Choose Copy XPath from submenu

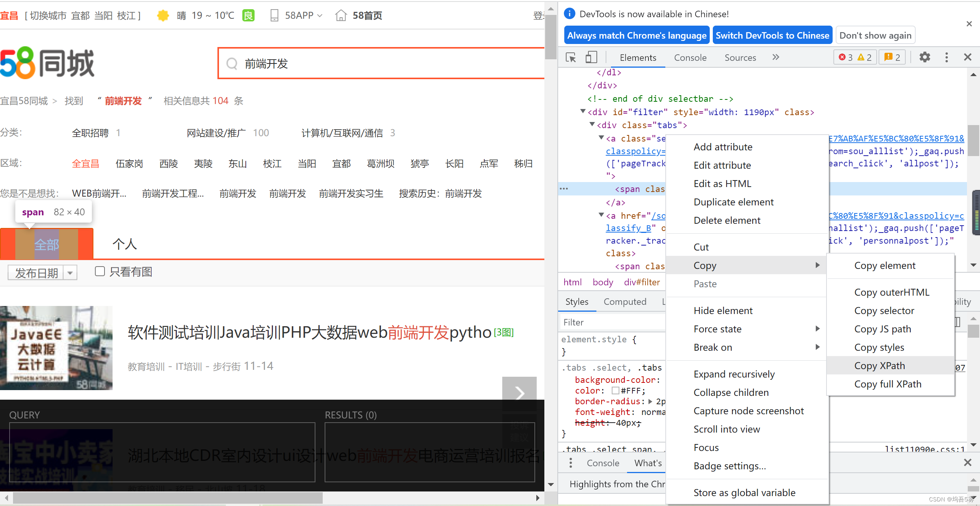pos(879,366)
